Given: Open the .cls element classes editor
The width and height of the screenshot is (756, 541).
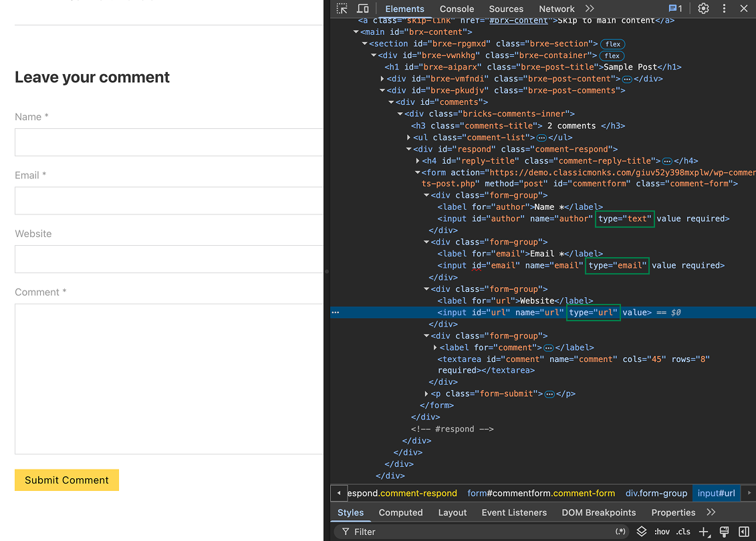Looking at the screenshot, I should point(682,532).
